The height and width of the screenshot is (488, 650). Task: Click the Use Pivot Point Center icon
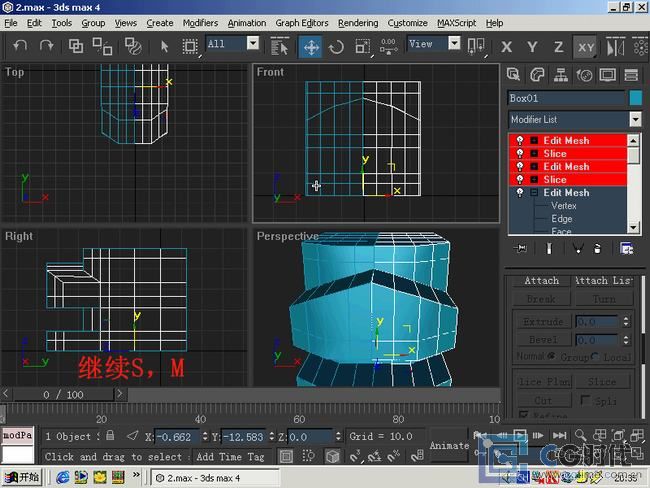tap(475, 46)
